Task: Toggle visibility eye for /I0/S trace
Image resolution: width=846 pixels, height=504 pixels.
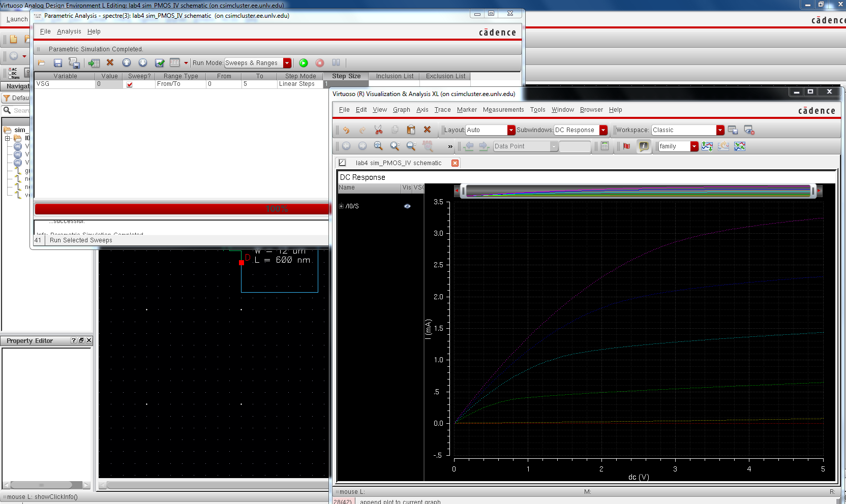Action: point(407,206)
